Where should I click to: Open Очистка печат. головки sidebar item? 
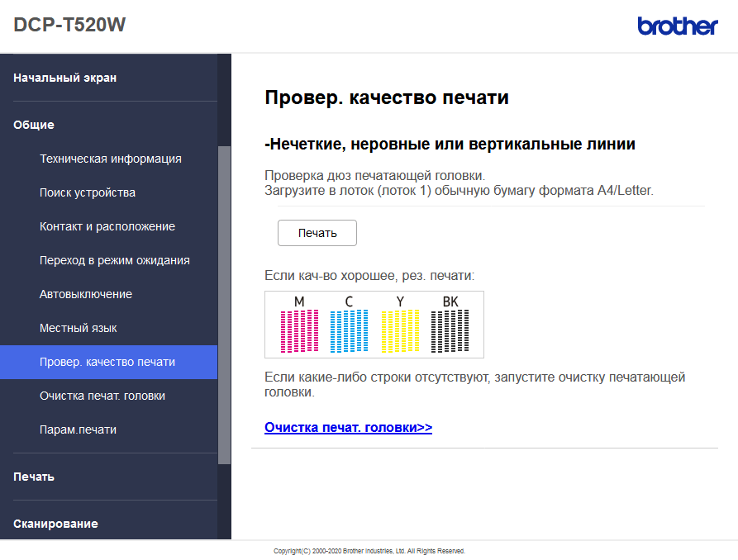click(102, 396)
